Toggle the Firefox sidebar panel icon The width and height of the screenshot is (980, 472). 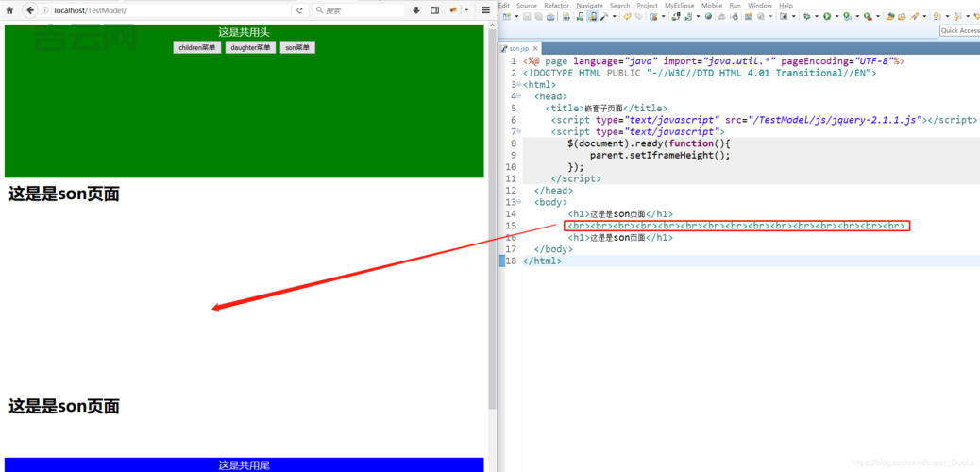click(435, 10)
